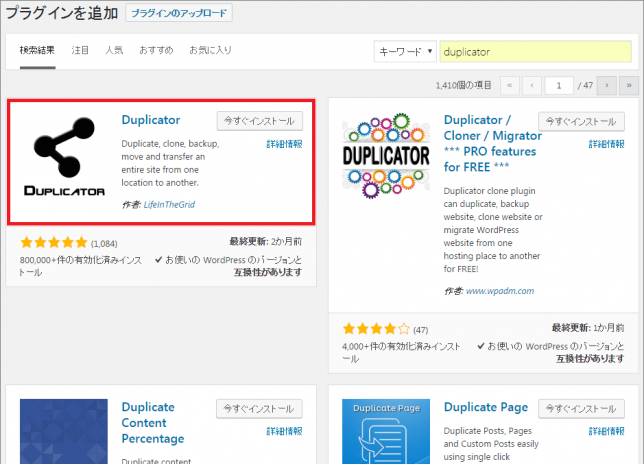Click the プラグインのアップロード button
644x464 pixels.
coord(179,13)
